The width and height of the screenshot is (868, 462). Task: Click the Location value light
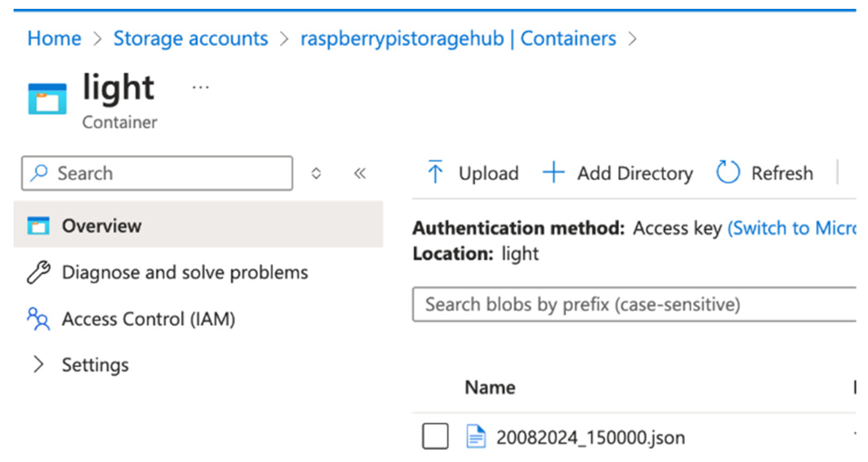(520, 254)
